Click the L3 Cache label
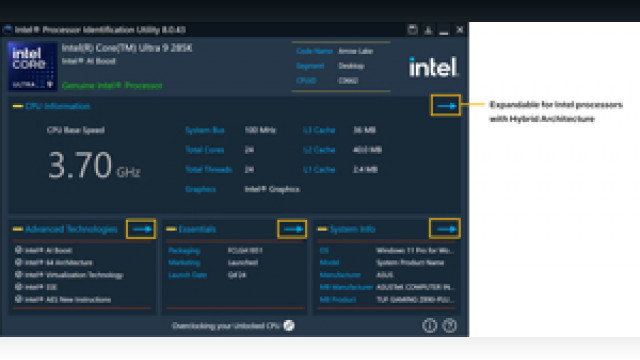The image size is (640, 360). click(319, 130)
